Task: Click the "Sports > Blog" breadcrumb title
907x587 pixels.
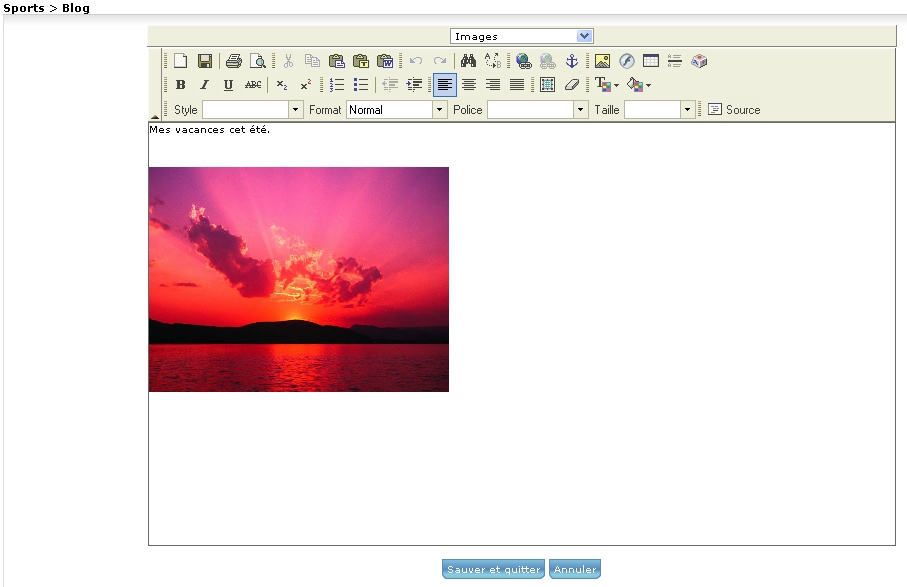Action: click(46, 8)
